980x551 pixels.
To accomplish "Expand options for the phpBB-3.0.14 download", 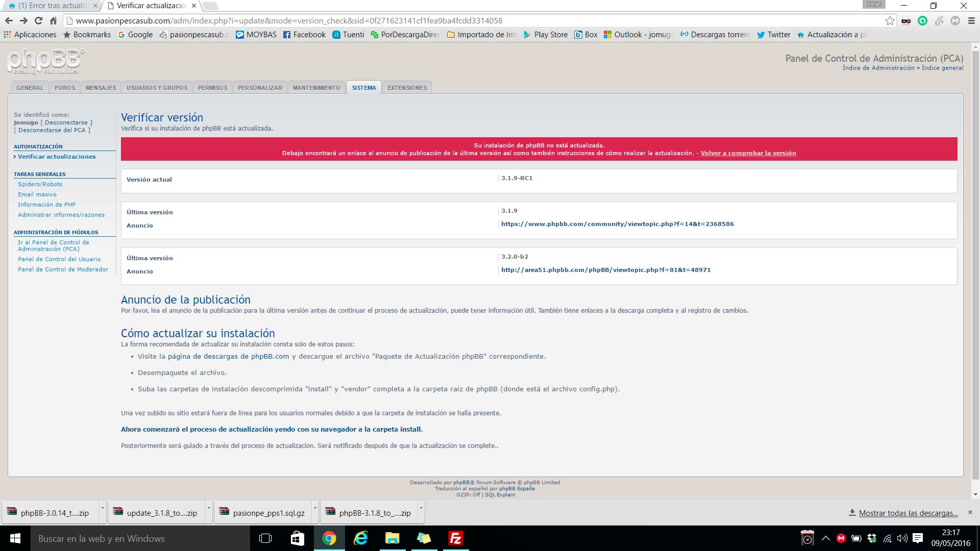I will tap(103, 508).
